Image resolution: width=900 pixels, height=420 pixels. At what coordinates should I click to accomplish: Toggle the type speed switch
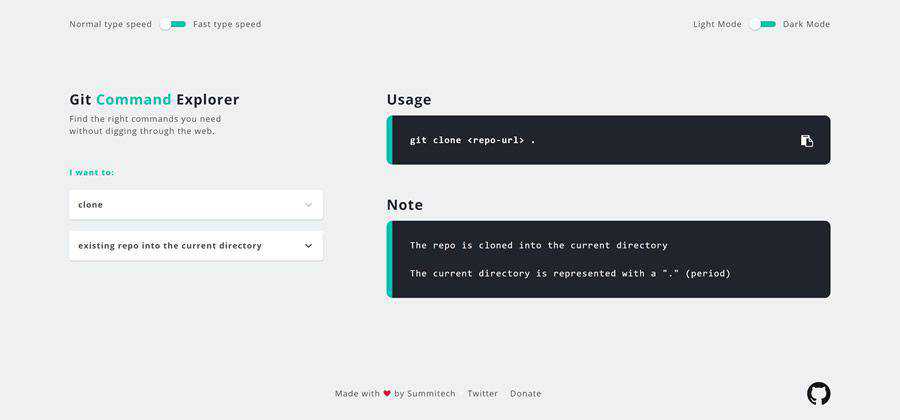(x=173, y=24)
